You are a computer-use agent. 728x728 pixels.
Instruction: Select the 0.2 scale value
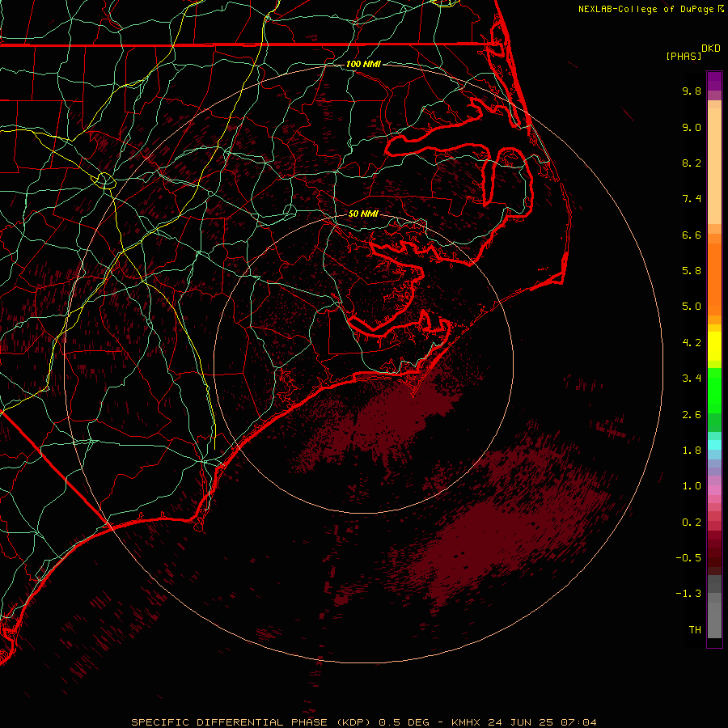692,523
